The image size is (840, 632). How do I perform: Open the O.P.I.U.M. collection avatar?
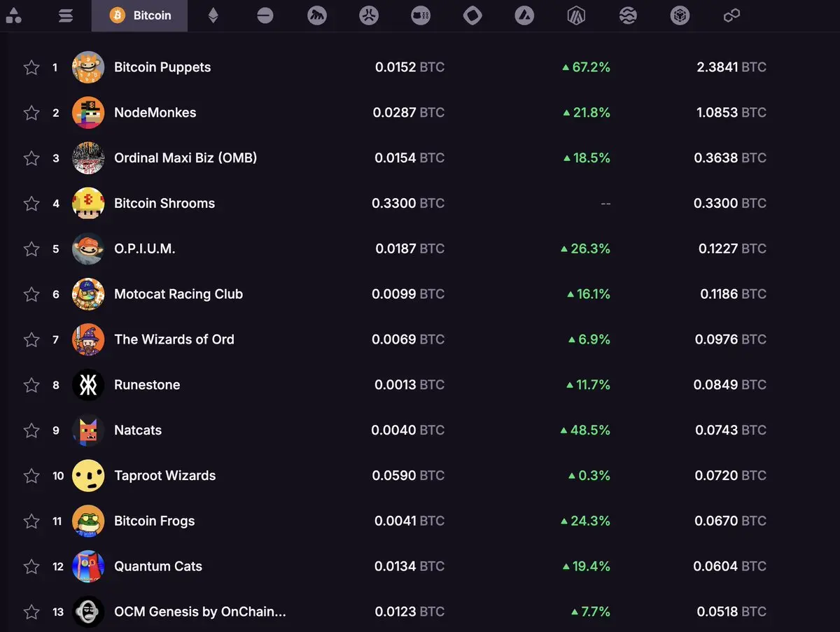click(x=88, y=249)
